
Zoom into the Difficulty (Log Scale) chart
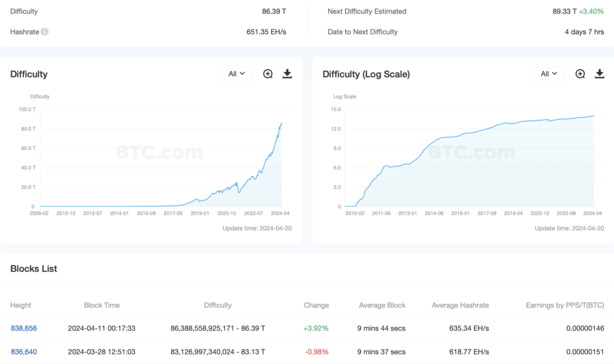click(x=580, y=74)
